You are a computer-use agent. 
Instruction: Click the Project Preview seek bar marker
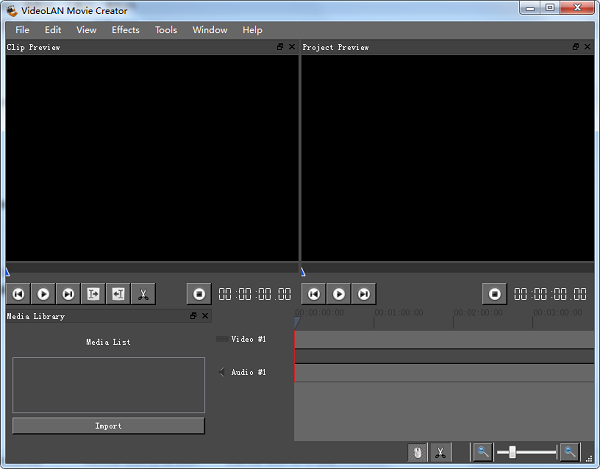pos(303,272)
